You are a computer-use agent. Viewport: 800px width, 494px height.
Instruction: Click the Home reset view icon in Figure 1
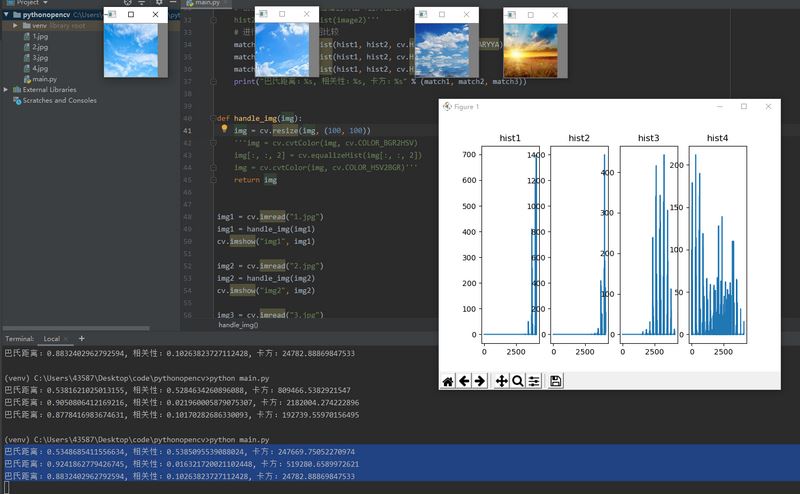coord(448,381)
